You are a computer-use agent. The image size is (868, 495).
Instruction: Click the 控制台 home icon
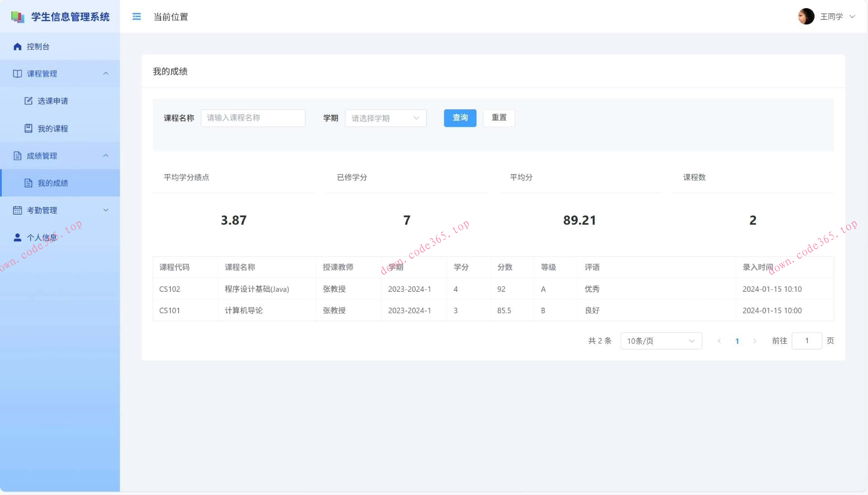[x=18, y=47]
